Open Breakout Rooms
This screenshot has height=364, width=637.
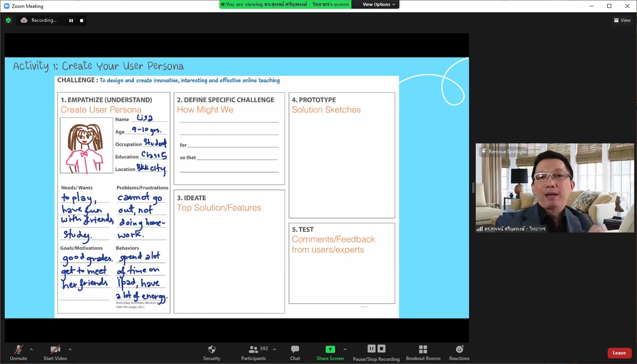[423, 353]
